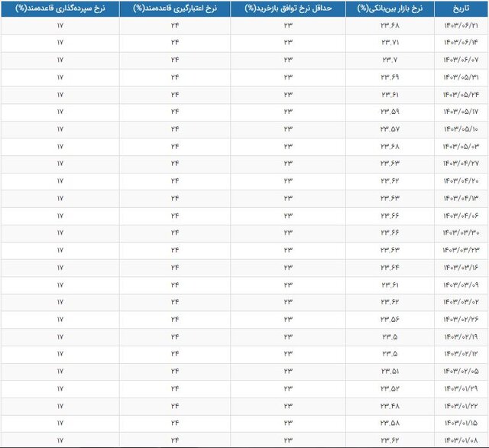Click the interbank rate value ۲۳.۶۹

pos(390,77)
